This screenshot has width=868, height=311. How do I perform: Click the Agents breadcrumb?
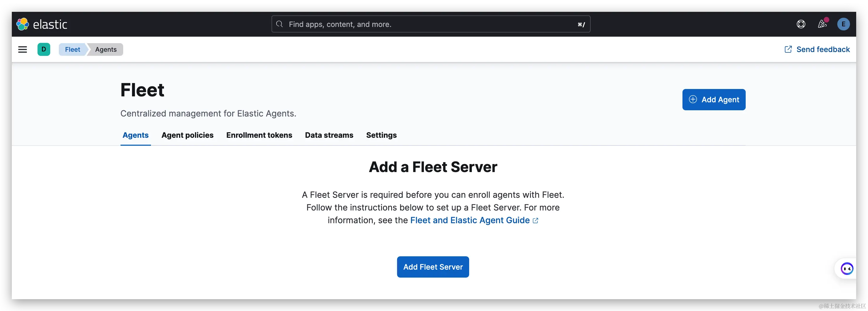(x=106, y=50)
